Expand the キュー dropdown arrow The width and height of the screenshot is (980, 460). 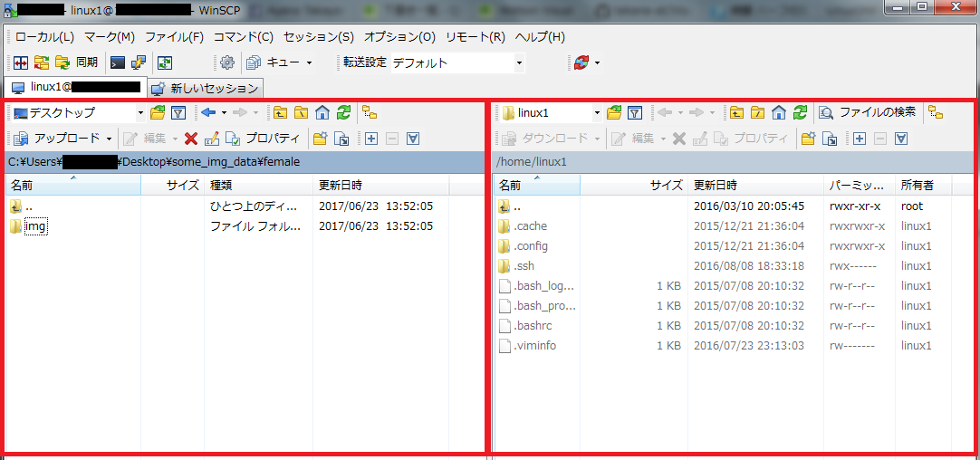coord(310,62)
